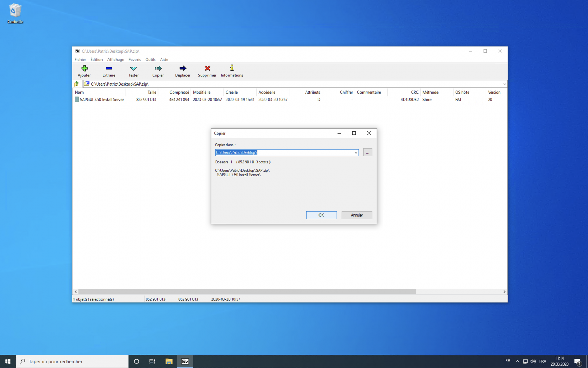588x368 pixels.
Task: Expand the Copier dans path dropdown
Action: click(356, 152)
